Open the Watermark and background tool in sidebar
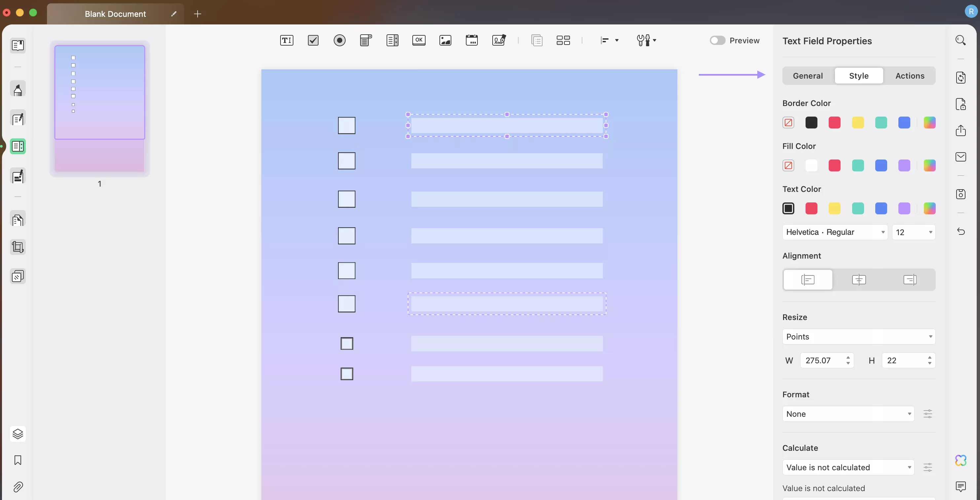This screenshot has width=980, height=500. [x=18, y=276]
